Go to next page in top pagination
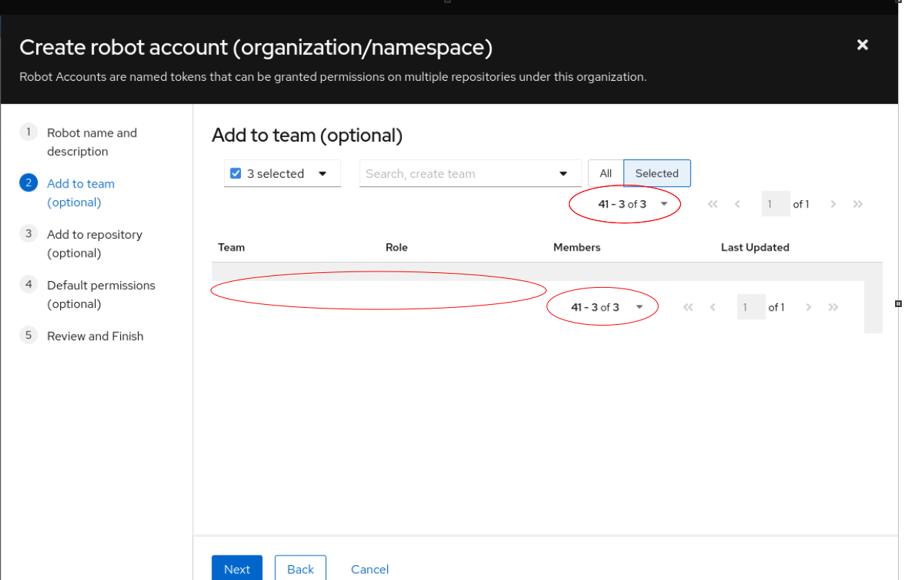 point(834,204)
